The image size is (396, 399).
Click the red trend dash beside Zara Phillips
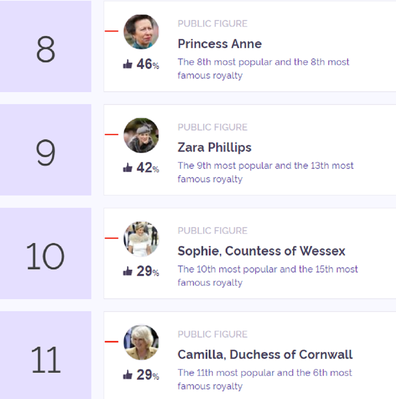click(112, 135)
